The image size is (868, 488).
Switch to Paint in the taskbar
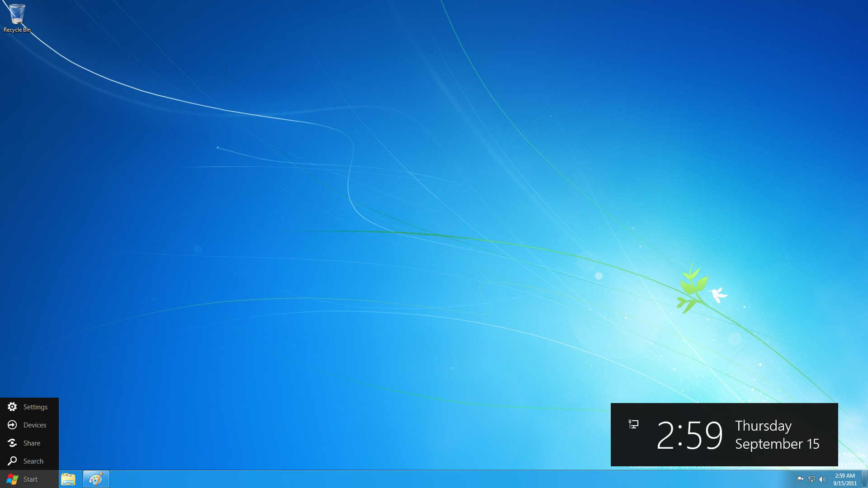pyautogui.click(x=96, y=479)
